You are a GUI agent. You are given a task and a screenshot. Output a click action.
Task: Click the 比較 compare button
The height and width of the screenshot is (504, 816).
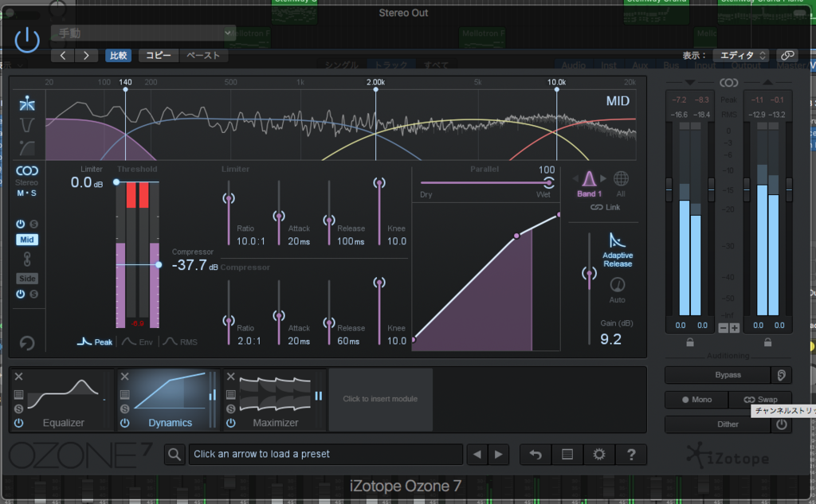(x=118, y=55)
